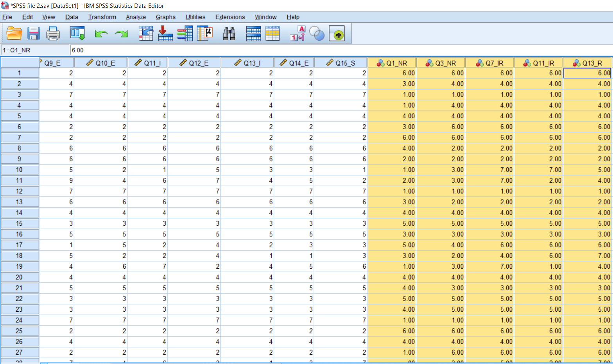
Task: Recall recently used dialogs icon
Action: [x=77, y=34]
